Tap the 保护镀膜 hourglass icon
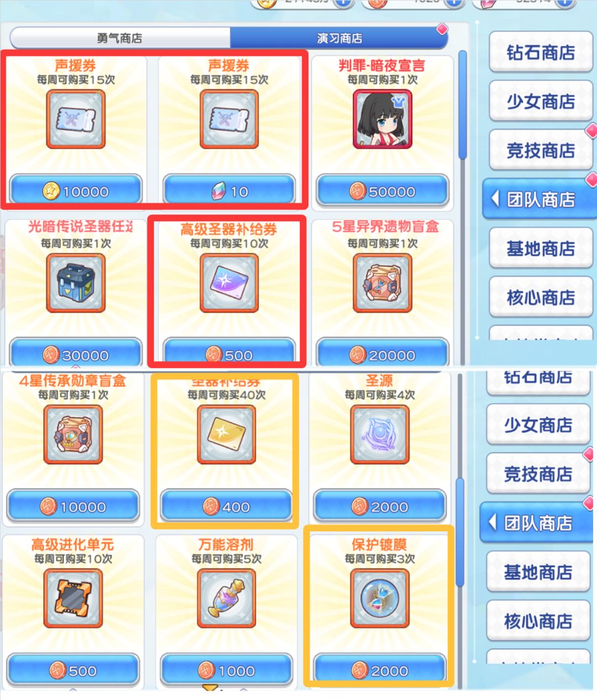 click(379, 598)
